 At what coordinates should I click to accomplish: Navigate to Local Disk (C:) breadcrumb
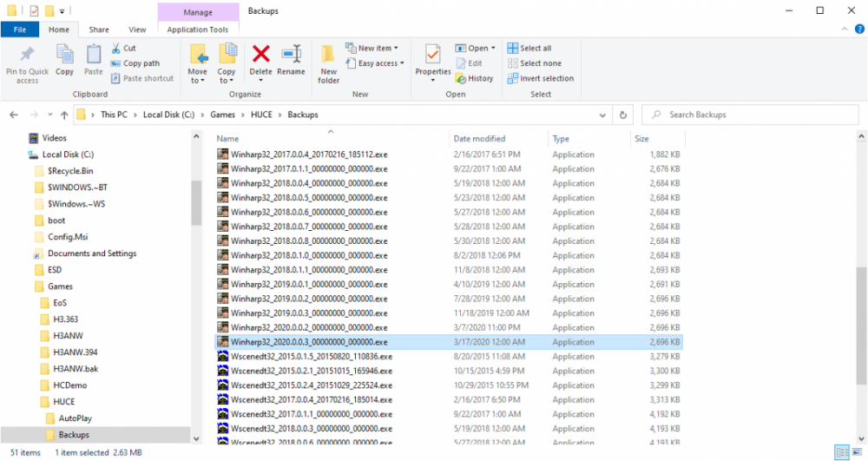point(169,115)
